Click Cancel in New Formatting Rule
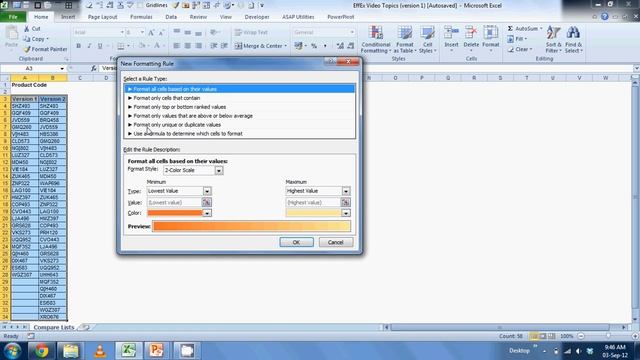This screenshot has width=640, height=360. pos(336,242)
